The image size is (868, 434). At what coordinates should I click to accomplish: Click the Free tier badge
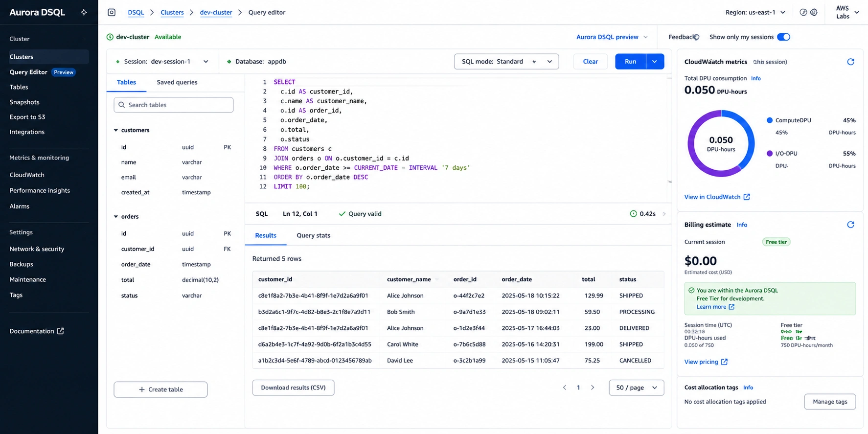[776, 242]
